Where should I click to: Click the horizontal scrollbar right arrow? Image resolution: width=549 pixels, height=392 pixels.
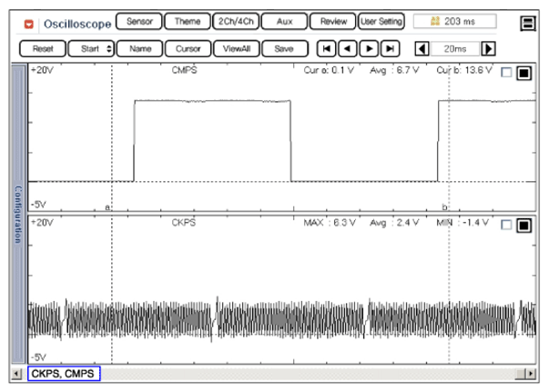531,374
